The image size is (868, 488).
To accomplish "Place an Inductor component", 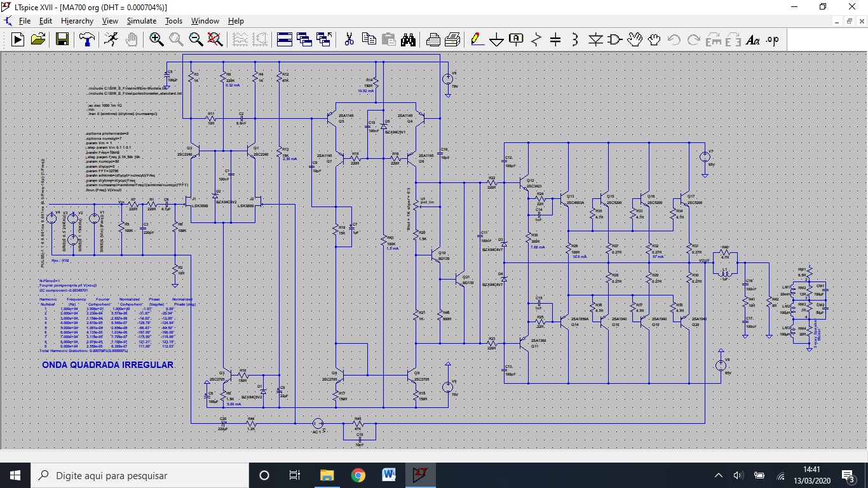I will [x=575, y=39].
